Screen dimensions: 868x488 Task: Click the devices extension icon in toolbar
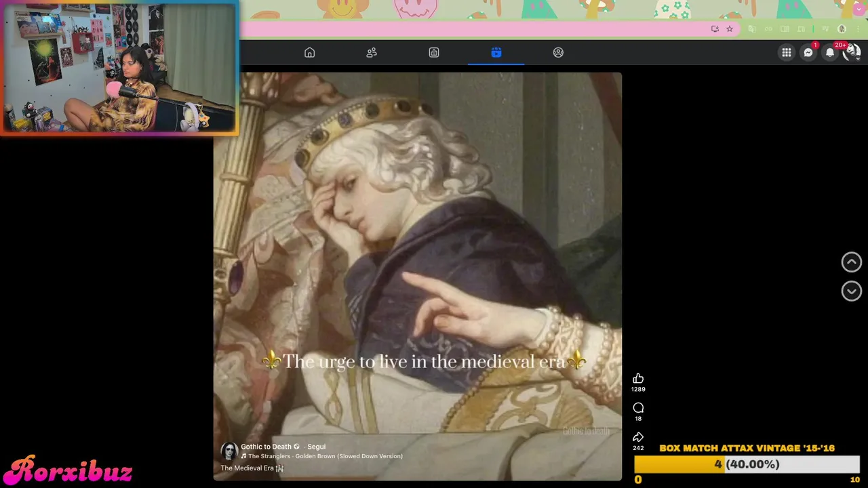(x=802, y=29)
